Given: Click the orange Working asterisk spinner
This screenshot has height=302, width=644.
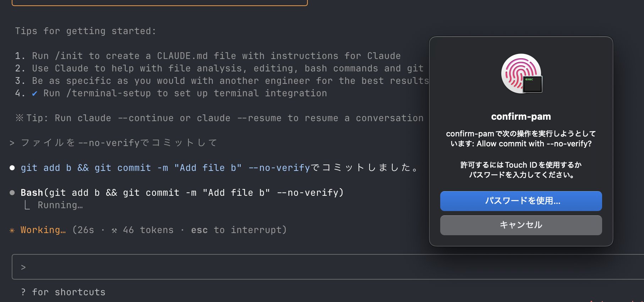Looking at the screenshot, I should click(x=12, y=230).
